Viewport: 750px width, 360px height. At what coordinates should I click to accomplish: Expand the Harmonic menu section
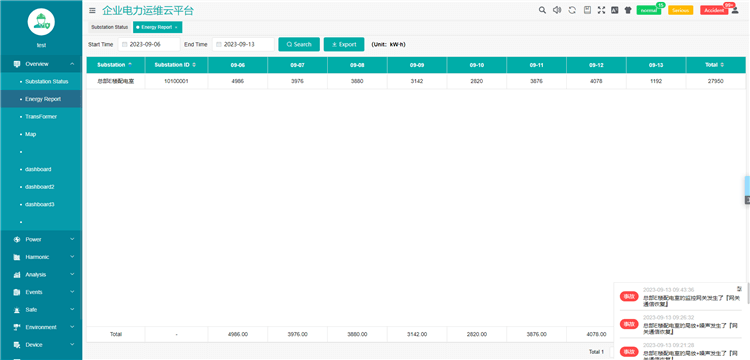pyautogui.click(x=41, y=257)
